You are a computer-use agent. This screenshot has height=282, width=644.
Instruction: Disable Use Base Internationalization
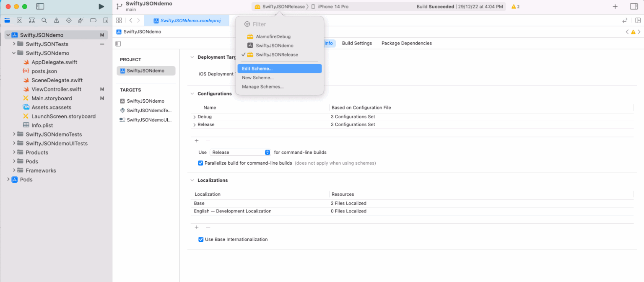click(200, 239)
